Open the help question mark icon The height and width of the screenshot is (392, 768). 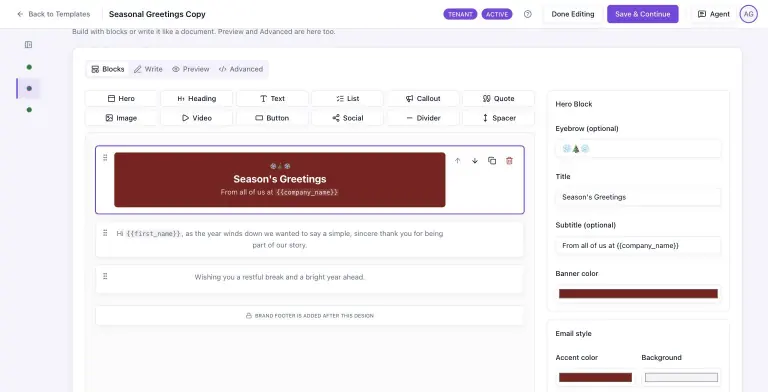point(528,14)
